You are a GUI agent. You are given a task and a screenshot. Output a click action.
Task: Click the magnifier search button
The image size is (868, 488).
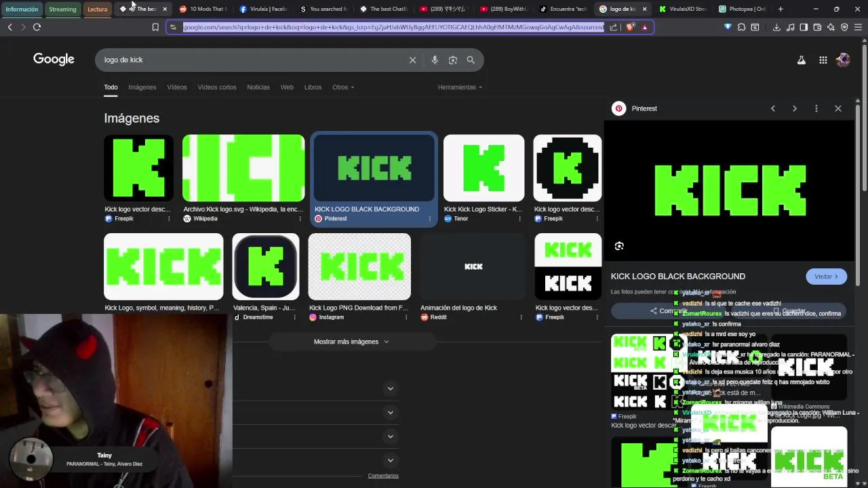(471, 60)
